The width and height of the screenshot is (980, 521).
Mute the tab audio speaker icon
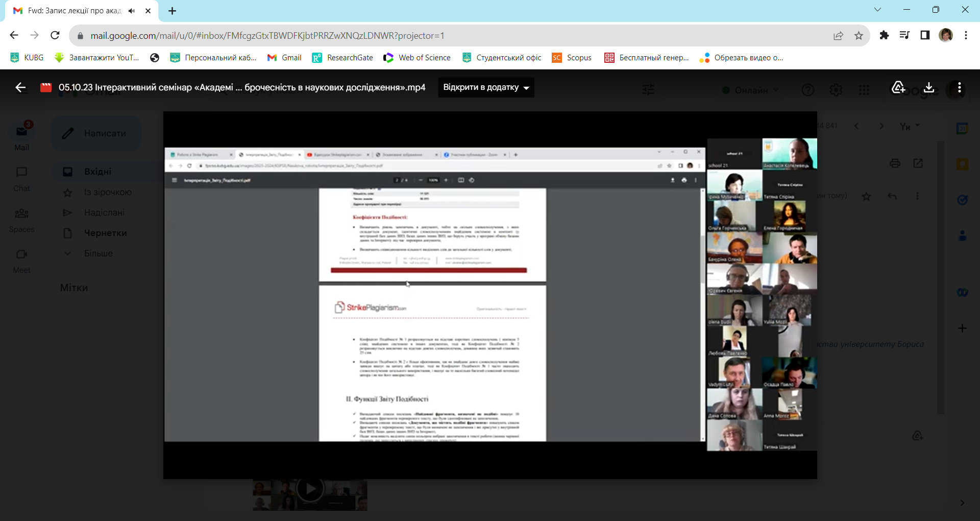132,11
